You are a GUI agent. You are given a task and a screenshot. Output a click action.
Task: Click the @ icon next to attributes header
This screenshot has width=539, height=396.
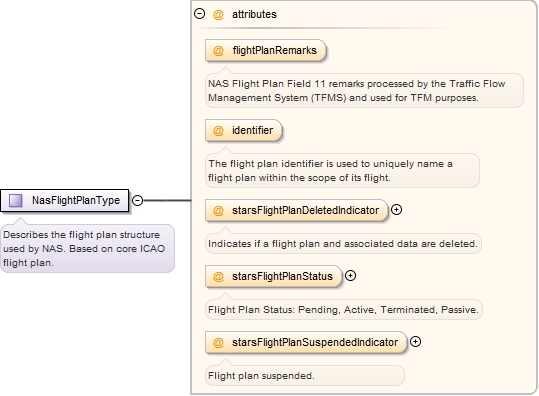pos(218,14)
